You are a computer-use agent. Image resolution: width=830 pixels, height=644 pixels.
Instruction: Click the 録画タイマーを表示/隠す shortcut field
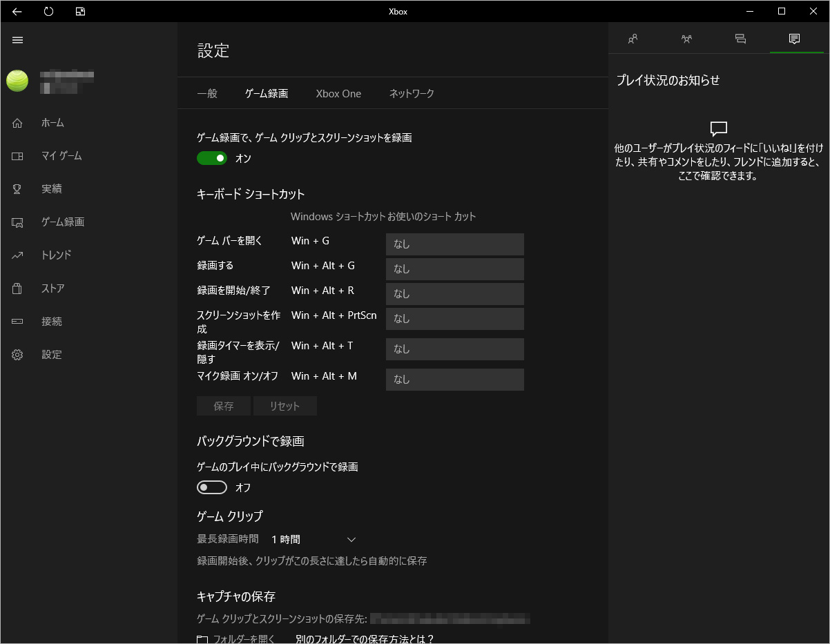tap(455, 349)
